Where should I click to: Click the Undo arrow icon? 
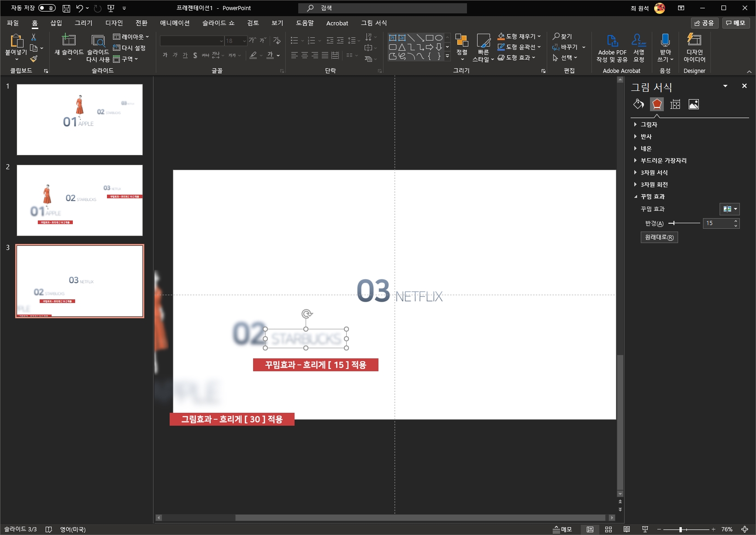80,8
